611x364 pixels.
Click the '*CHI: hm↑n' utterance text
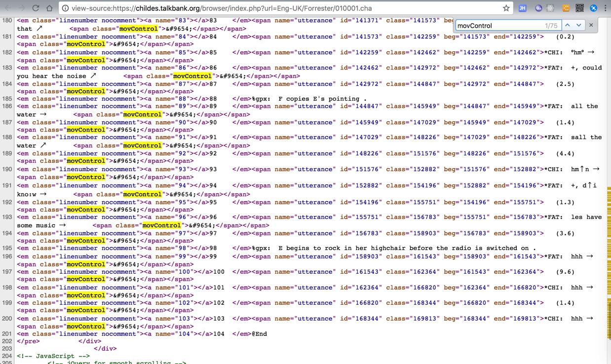(567, 169)
